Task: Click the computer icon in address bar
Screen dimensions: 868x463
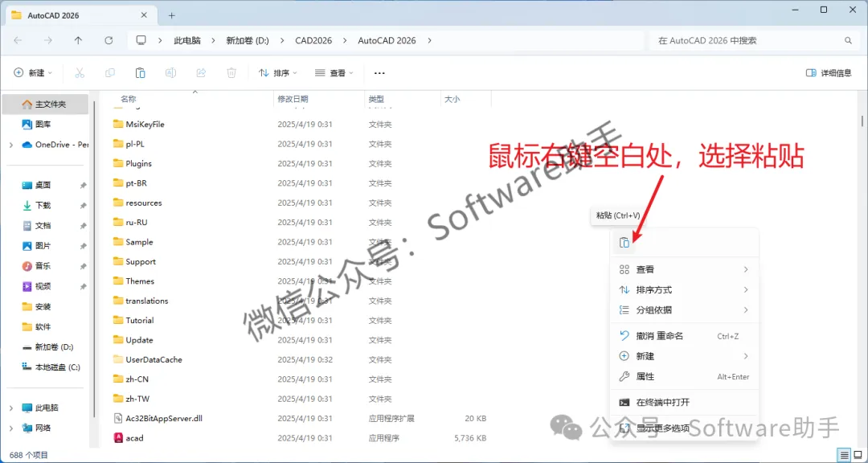Action: [141, 40]
